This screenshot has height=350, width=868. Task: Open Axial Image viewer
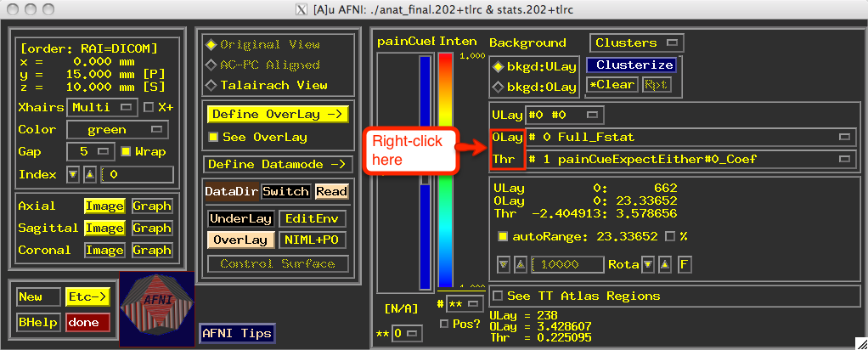[x=104, y=206]
